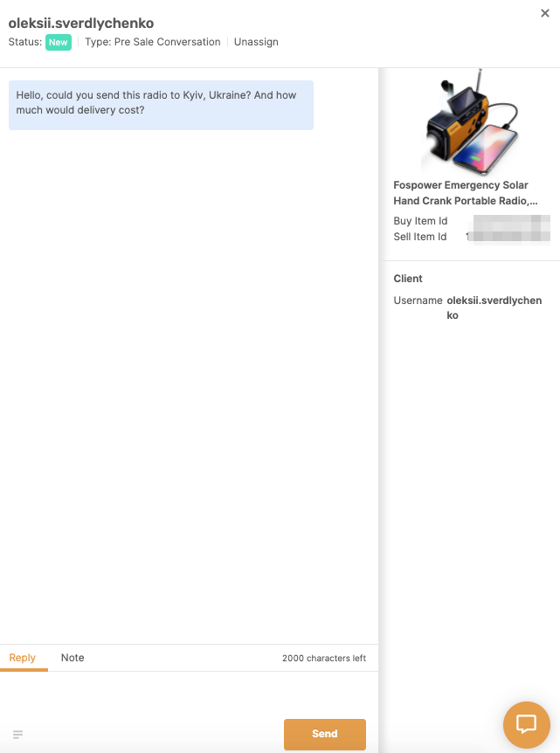Click the blurred Sell Item Id value

(x=508, y=237)
